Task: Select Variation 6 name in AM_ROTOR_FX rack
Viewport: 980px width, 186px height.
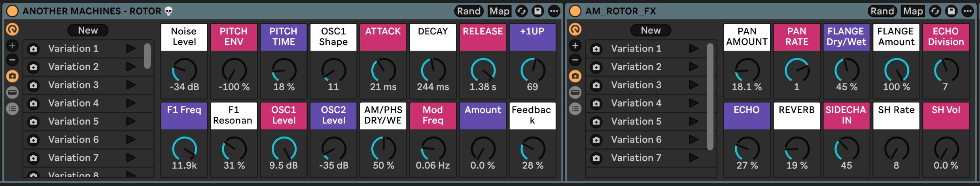Action: click(x=636, y=140)
